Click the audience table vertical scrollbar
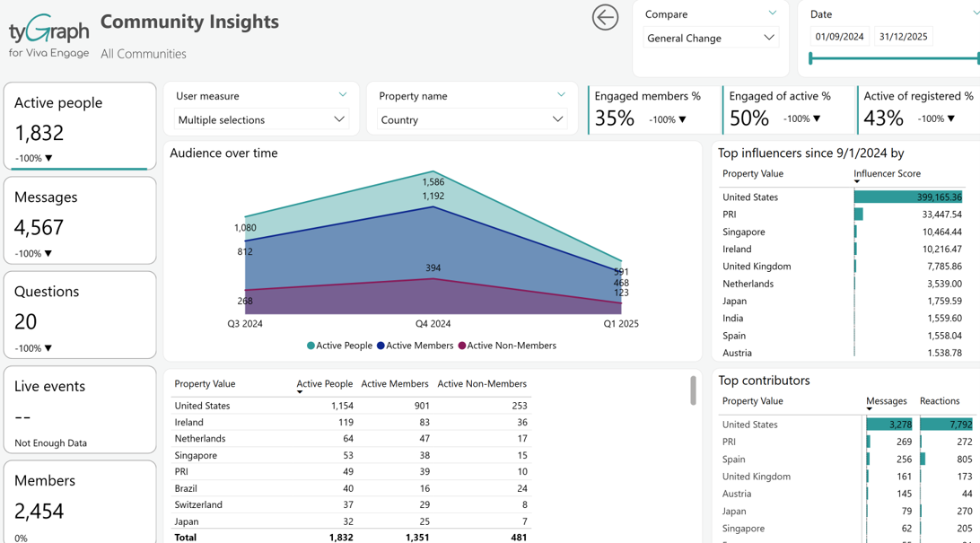Image resolution: width=980 pixels, height=543 pixels. click(x=693, y=390)
